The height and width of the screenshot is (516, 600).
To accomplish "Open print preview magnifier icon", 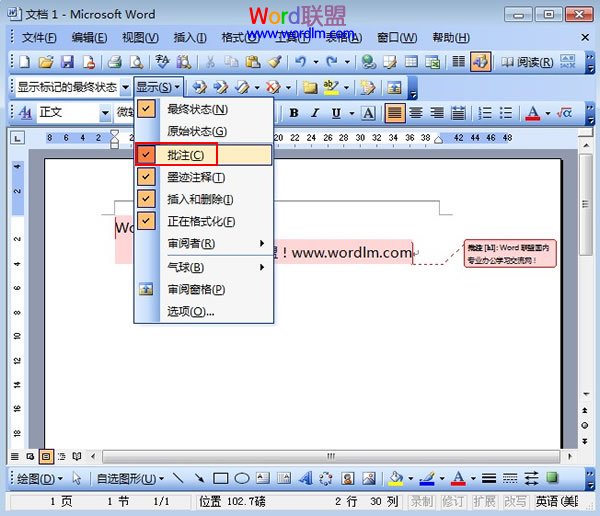I will [136, 62].
